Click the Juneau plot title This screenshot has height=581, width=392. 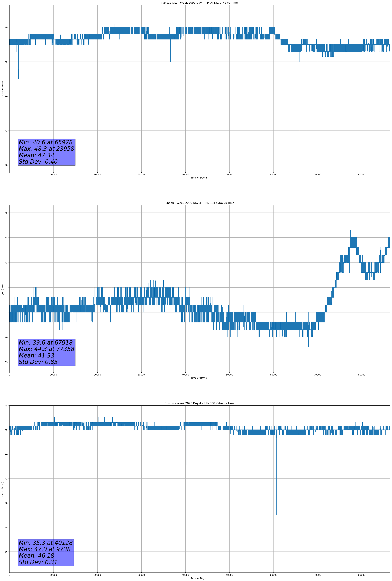pos(199,203)
